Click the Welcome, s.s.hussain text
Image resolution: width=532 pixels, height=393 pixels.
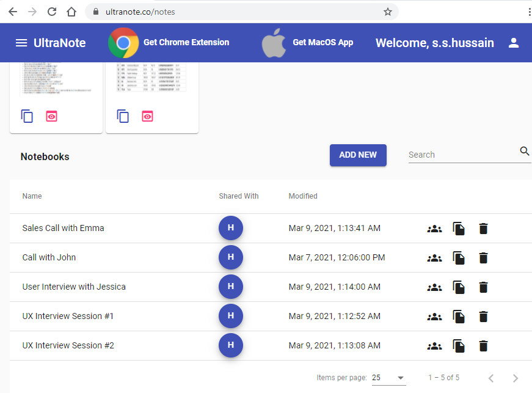[x=435, y=43]
